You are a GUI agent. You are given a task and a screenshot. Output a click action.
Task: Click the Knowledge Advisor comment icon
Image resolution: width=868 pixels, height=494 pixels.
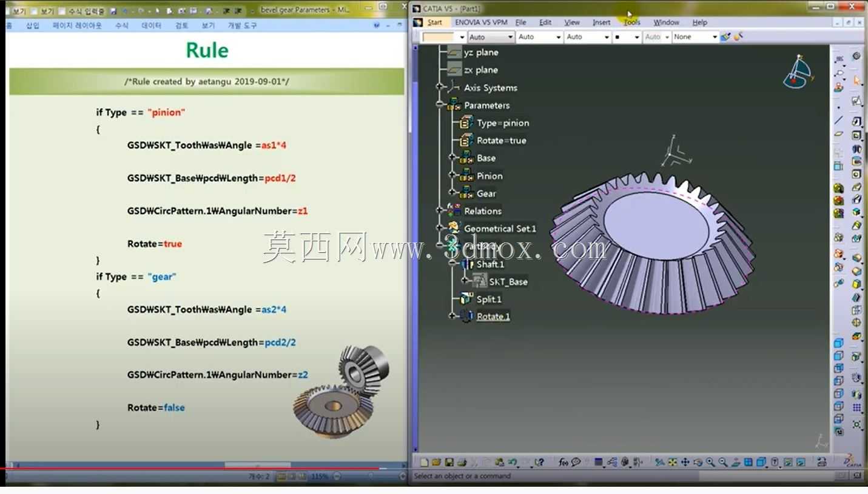click(x=576, y=462)
